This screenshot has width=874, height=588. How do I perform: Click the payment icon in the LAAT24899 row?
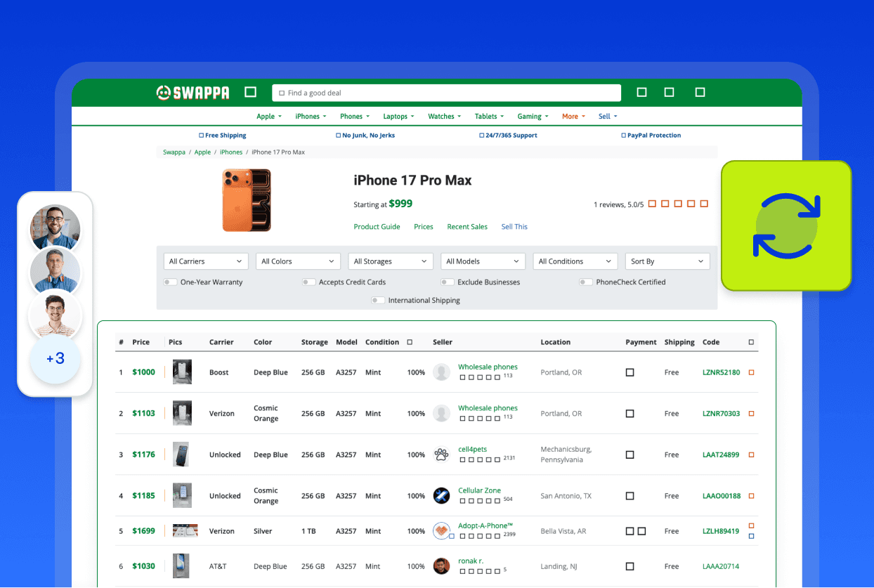click(630, 455)
